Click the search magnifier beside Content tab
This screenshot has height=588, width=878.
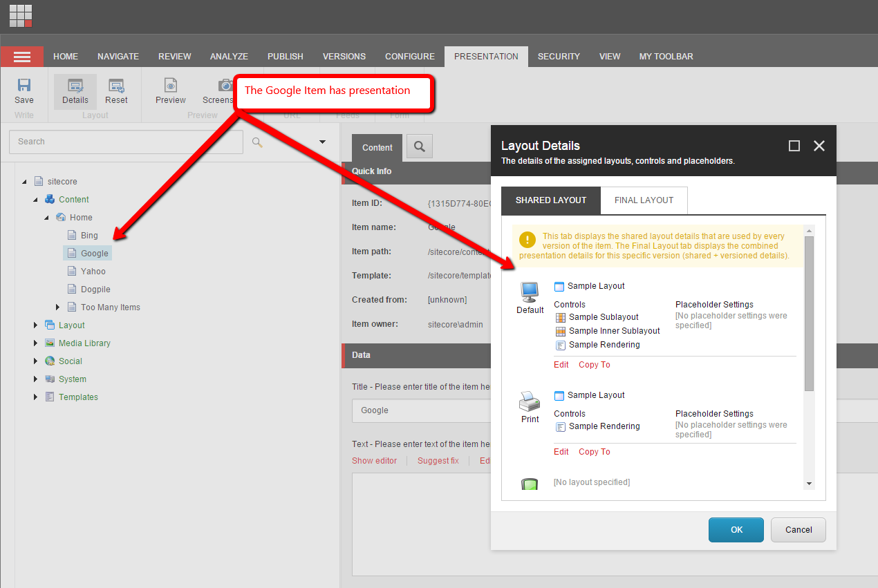[x=419, y=146]
